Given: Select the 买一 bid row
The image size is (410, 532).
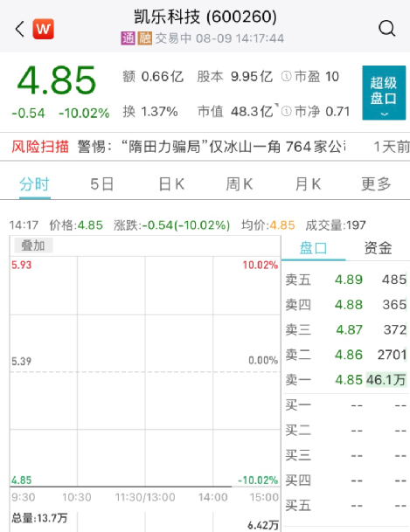Looking at the screenshot, I should (346, 405).
